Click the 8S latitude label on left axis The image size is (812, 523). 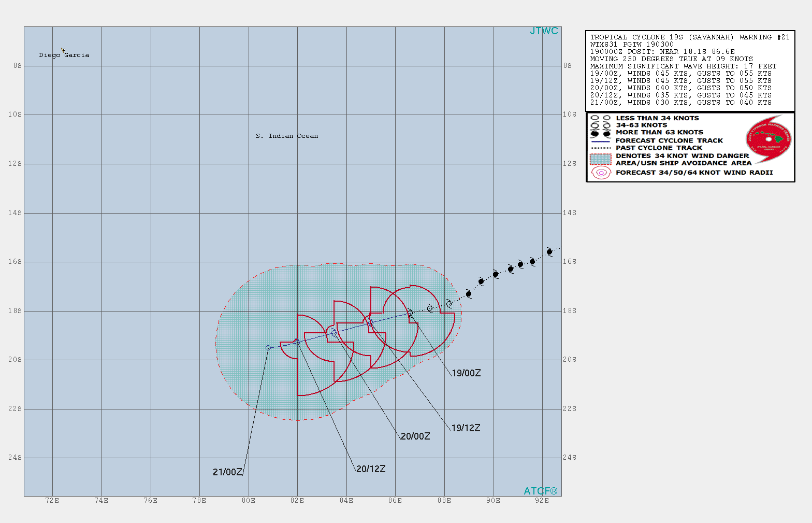click(18, 66)
